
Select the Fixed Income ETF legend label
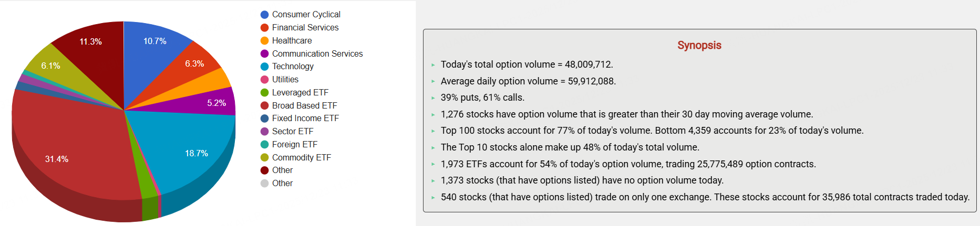(305, 119)
